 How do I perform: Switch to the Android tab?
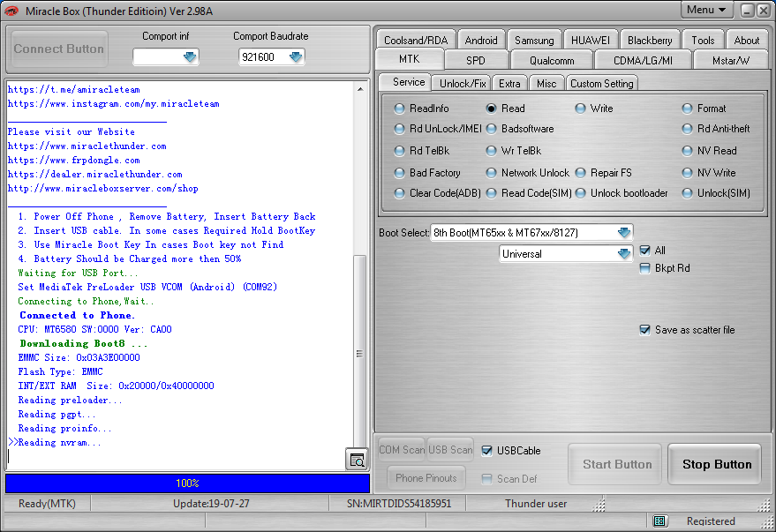click(x=480, y=40)
